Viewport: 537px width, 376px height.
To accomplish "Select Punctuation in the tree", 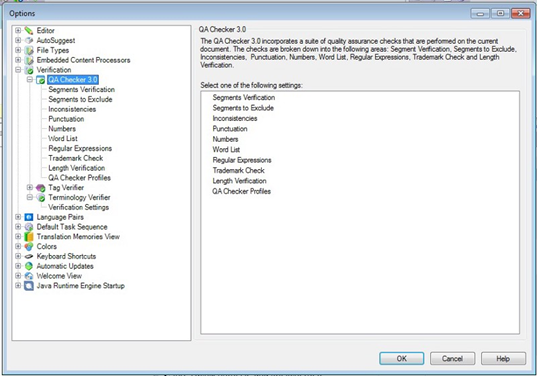I will pos(66,119).
